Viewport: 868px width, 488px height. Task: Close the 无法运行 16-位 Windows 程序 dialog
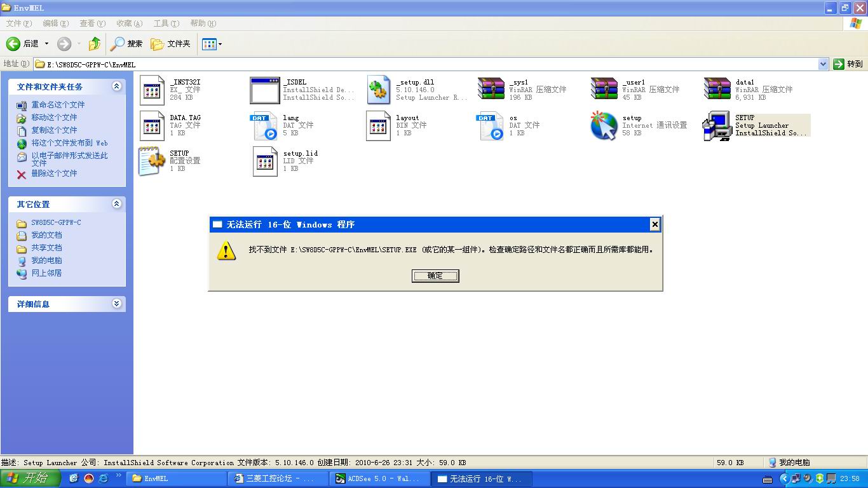coord(654,224)
